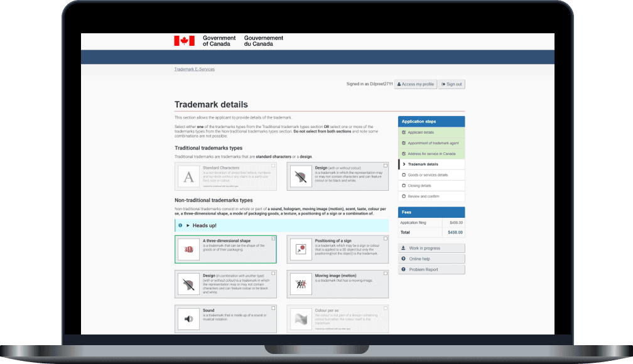Screen dimensions: 633x364
Task: Click the Sign out button
Action: pos(452,84)
